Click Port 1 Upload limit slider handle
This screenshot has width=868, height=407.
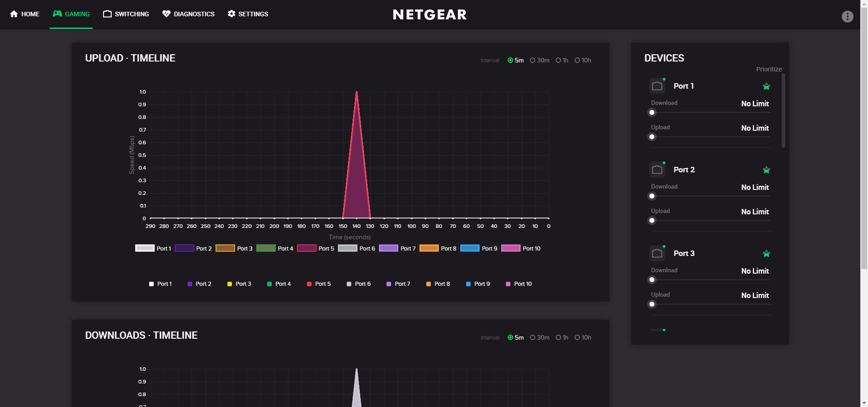tap(652, 137)
